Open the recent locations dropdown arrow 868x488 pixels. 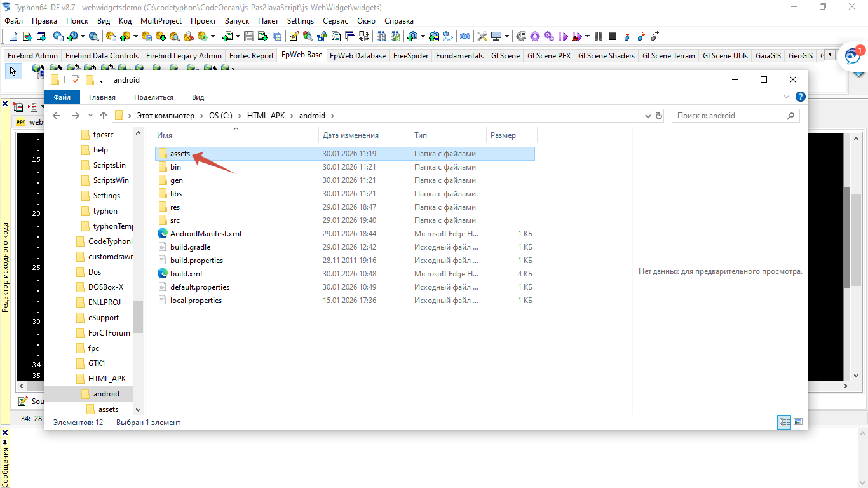[x=90, y=116]
